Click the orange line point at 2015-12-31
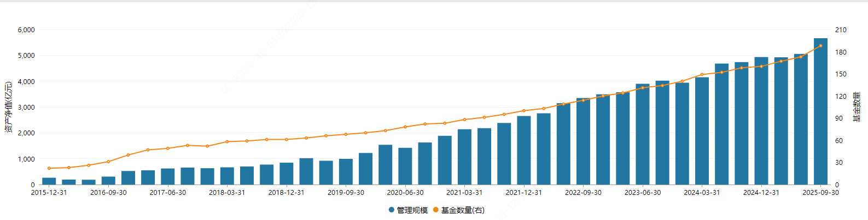Viewport: 868px width, 220px height. click(49, 168)
